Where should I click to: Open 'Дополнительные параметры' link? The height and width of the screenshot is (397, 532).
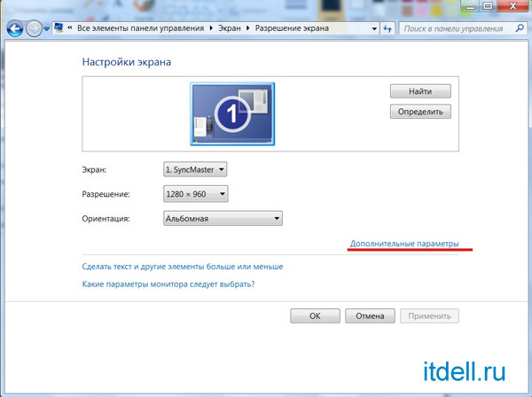[404, 244]
